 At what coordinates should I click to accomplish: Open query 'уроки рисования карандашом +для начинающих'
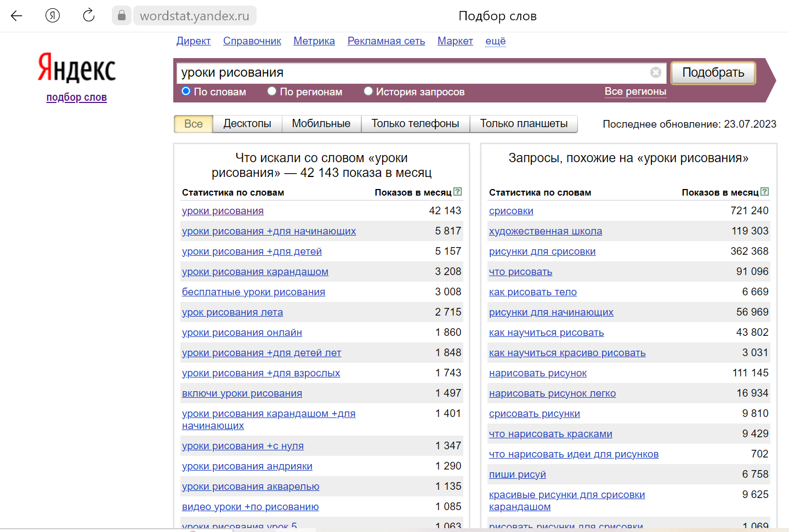pos(269,420)
